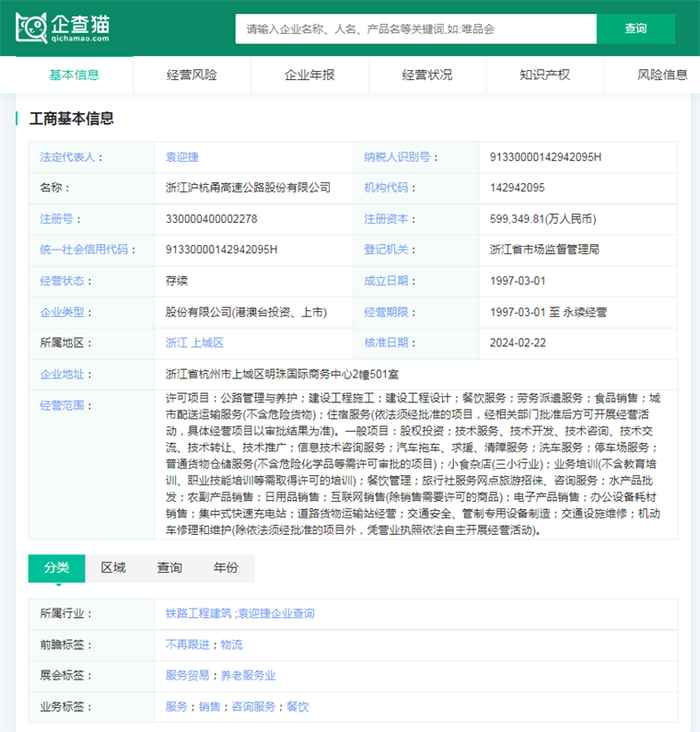The width and height of the screenshot is (700, 732).
Task: Open legal representative 袁迎捷 link
Action: click(x=182, y=157)
